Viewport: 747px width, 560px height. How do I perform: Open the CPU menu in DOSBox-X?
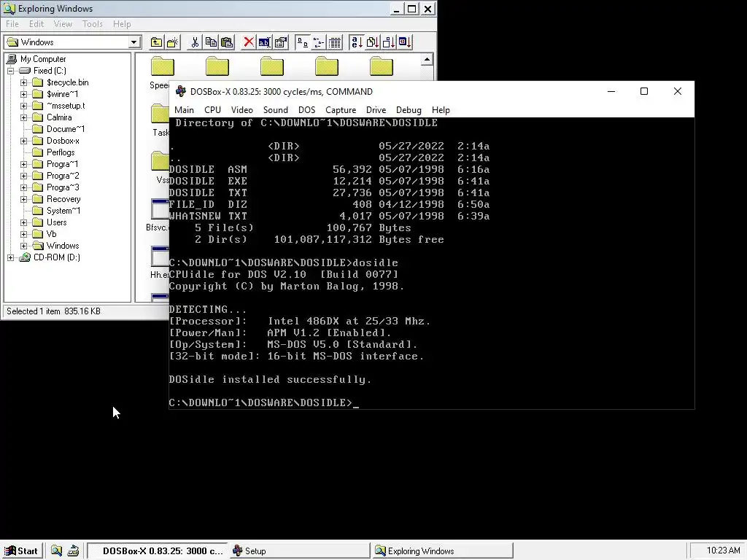pos(212,110)
